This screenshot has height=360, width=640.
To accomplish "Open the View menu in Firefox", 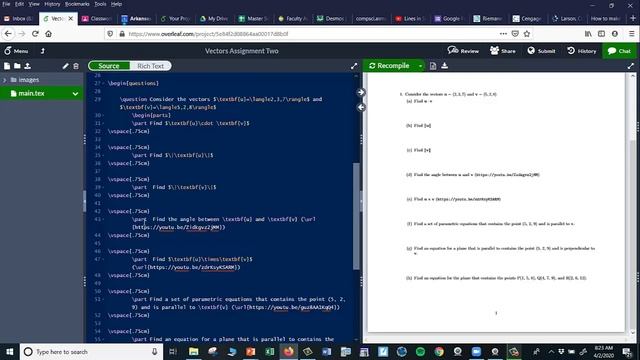I will click(x=34, y=4).
